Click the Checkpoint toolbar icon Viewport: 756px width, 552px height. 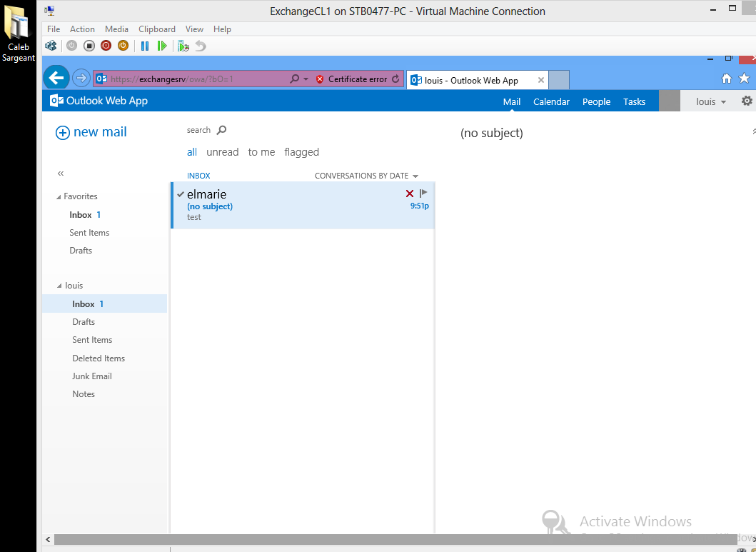[x=183, y=46]
